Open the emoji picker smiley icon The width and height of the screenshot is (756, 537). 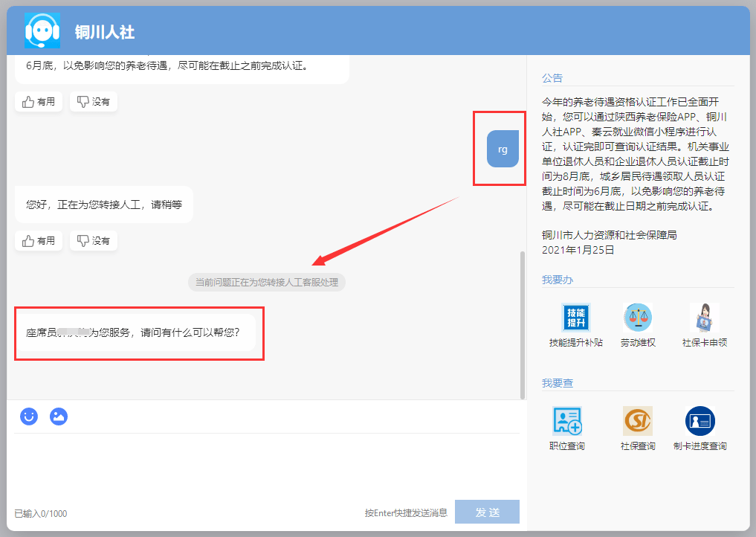coord(29,417)
